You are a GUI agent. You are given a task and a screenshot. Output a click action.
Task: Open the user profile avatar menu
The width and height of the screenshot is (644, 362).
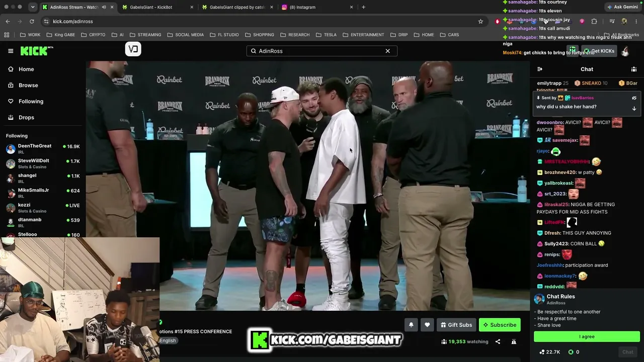pyautogui.click(x=625, y=51)
